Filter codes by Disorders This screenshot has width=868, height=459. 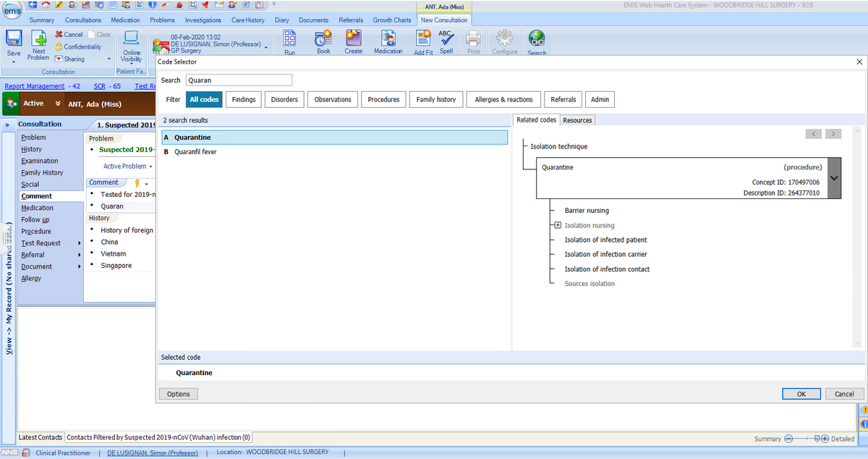click(x=284, y=99)
